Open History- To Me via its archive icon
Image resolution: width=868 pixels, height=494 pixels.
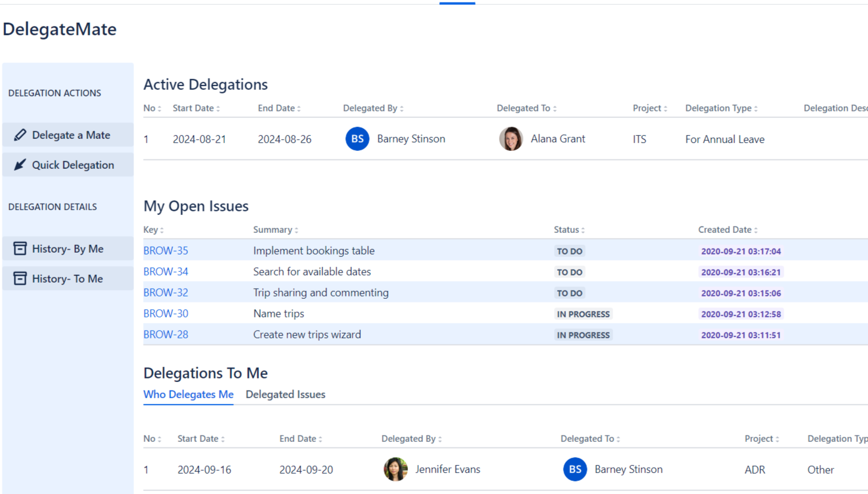click(21, 278)
